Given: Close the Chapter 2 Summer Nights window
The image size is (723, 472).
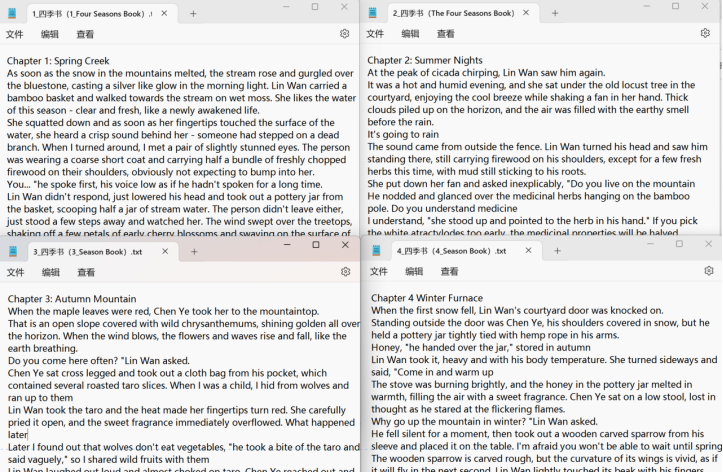Looking at the screenshot, I should (x=705, y=6).
